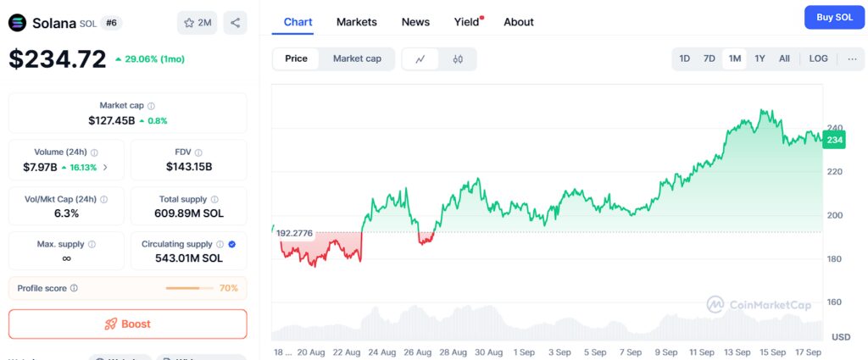Click Profile score info icon
Viewport: 868px width, 360px height.
click(74, 289)
